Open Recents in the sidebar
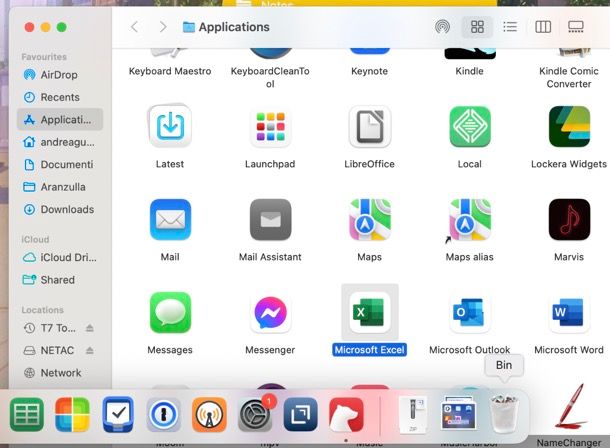Screen dimensions: 610x448 pos(60,97)
